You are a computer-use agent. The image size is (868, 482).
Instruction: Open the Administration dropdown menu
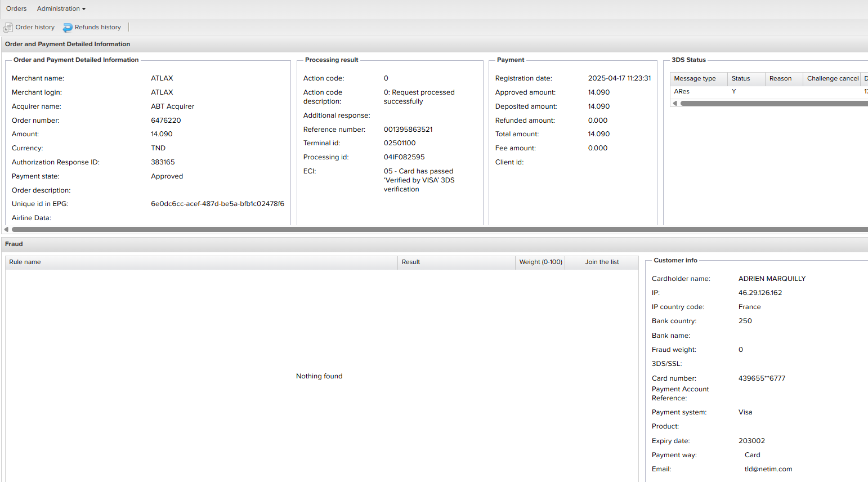pyautogui.click(x=61, y=8)
